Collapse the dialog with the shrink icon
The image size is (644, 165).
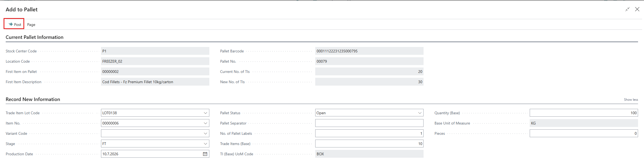click(x=627, y=9)
